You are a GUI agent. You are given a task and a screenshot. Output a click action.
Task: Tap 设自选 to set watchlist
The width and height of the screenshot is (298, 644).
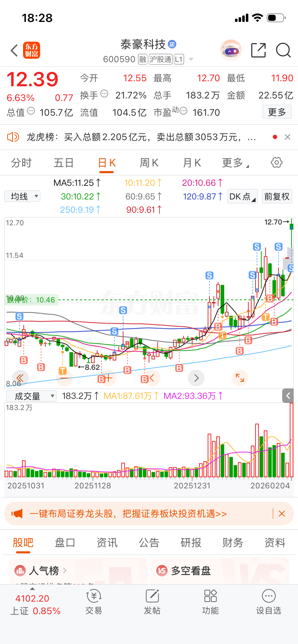(x=269, y=602)
